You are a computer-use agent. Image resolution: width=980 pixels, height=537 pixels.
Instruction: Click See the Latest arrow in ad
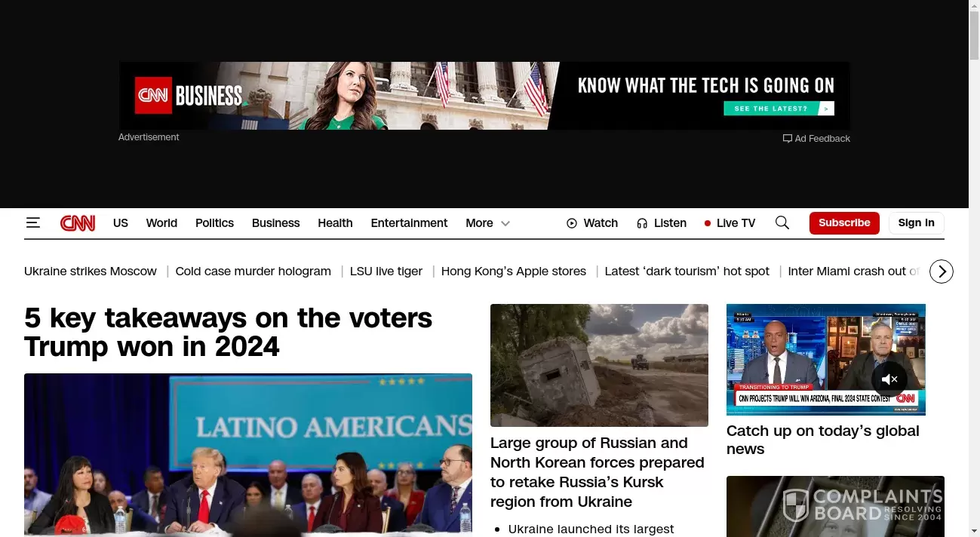pos(828,109)
